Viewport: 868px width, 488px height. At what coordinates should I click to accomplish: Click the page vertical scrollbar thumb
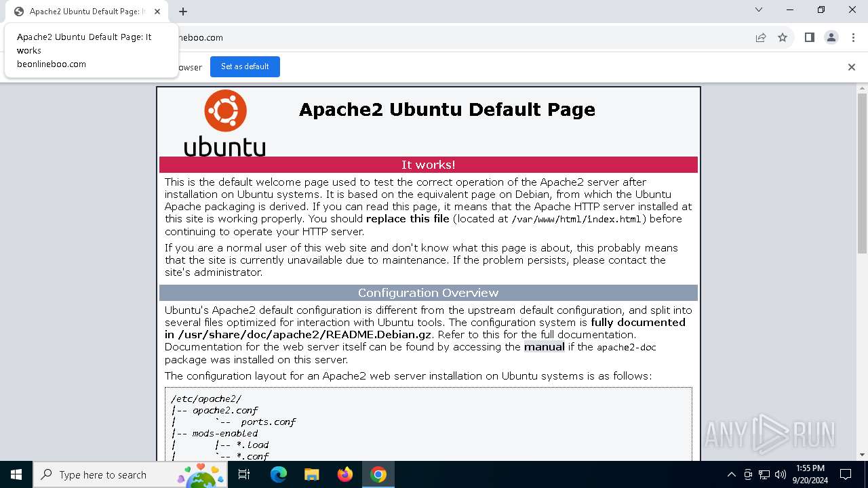pos(862,173)
